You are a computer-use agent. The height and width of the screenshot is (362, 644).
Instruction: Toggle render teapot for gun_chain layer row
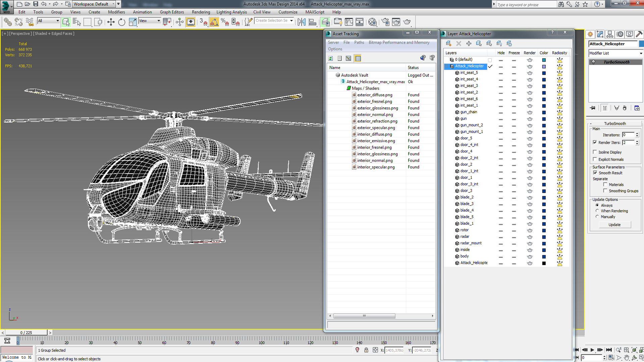point(530,112)
